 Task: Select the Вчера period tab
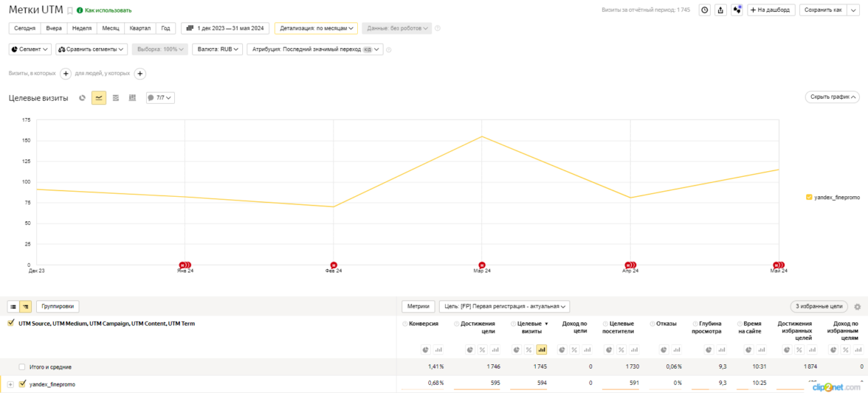coord(54,28)
